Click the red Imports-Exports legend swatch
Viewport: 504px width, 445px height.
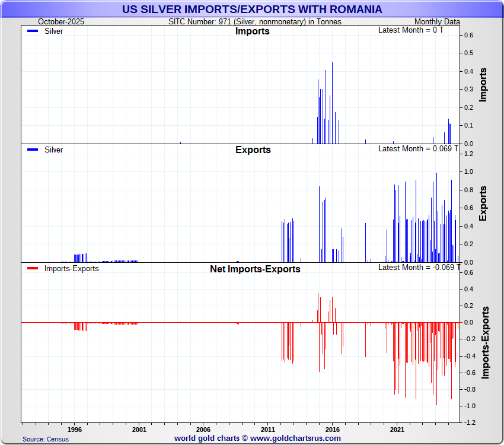(33, 268)
